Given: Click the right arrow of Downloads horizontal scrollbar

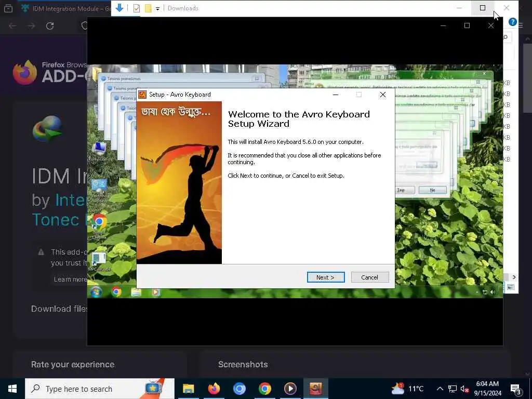Looking at the screenshot, I should 514,277.
